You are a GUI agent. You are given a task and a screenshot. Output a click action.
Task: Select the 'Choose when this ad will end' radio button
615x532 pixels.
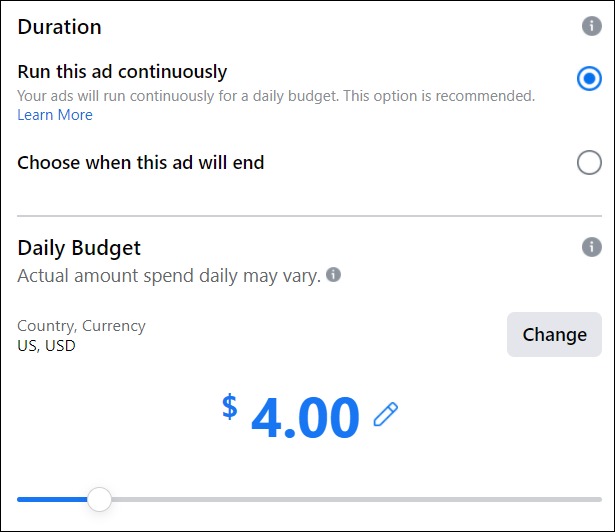(589, 162)
